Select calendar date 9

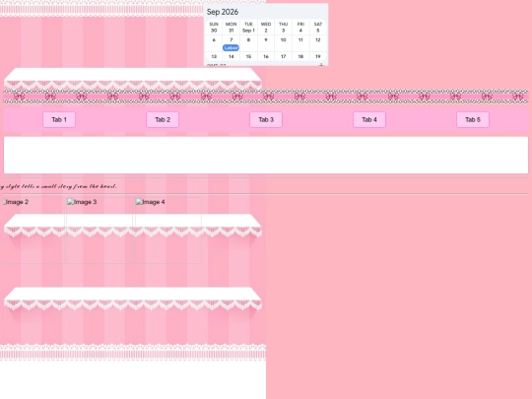pos(266,40)
